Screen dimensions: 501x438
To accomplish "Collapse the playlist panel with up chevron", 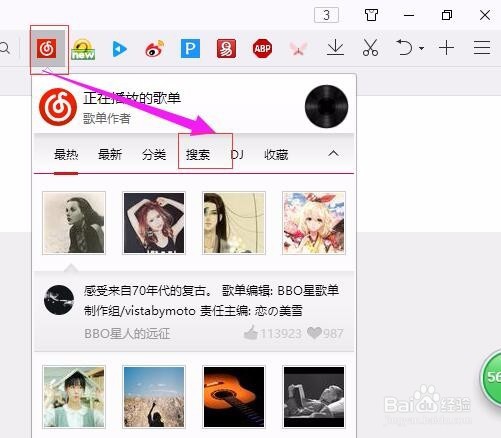I will pos(333,154).
